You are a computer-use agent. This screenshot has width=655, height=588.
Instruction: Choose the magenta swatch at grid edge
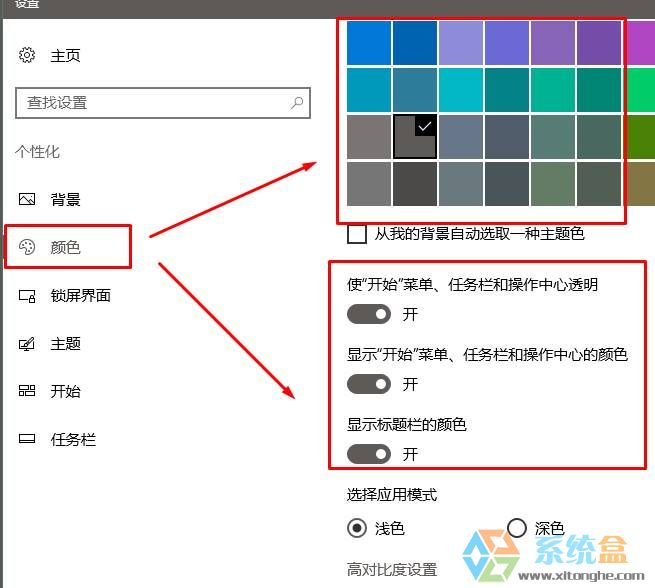(639, 43)
